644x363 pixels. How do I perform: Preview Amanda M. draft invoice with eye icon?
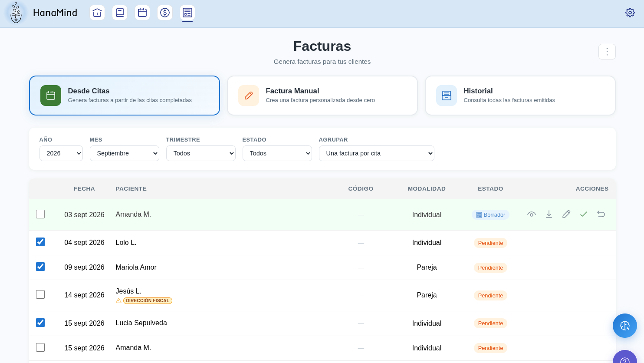click(532, 214)
